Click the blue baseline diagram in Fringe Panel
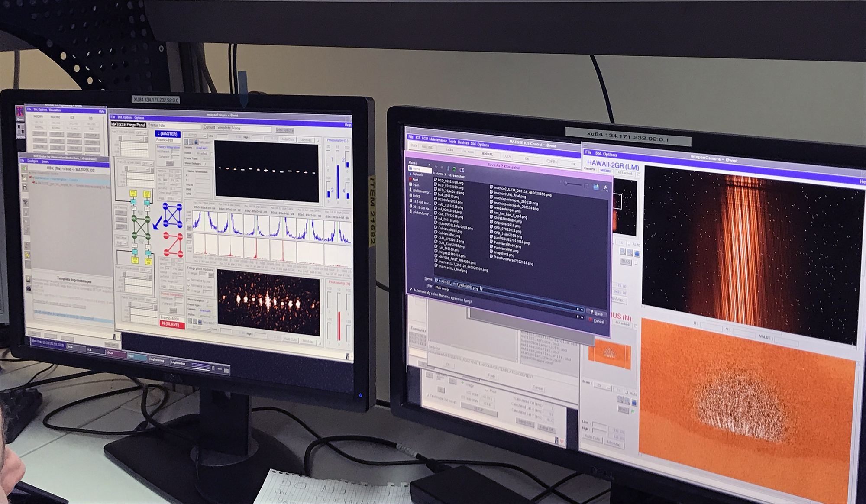The height and width of the screenshot is (504, 866). (x=172, y=215)
